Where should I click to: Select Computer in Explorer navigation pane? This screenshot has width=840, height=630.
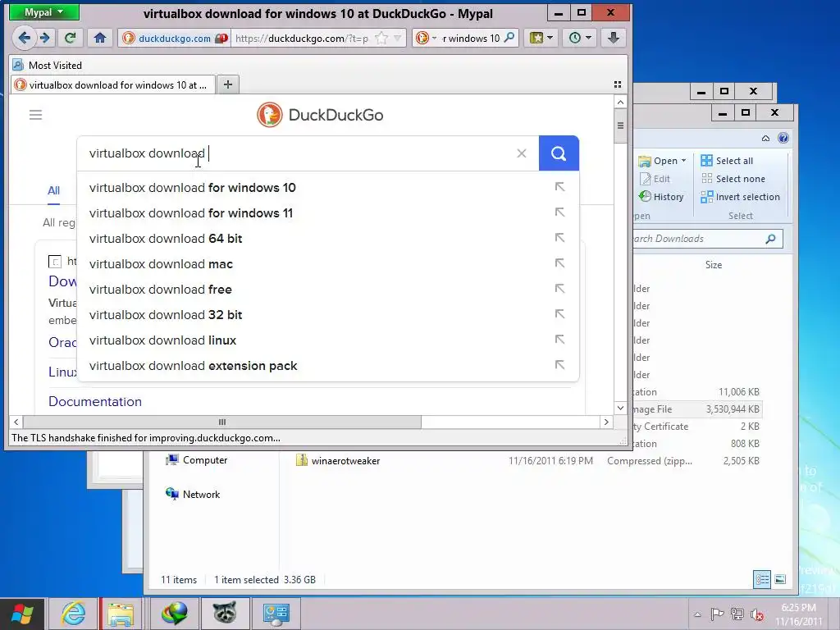tap(196, 460)
